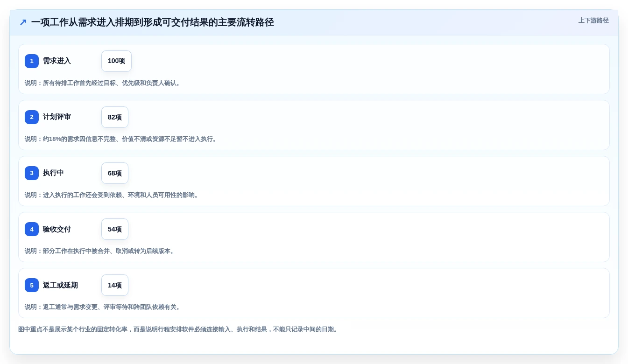Viewport: 628px width, 364px height.
Task: Click the description mentioning 目标、优先级和负责人确认
Action: (x=104, y=83)
